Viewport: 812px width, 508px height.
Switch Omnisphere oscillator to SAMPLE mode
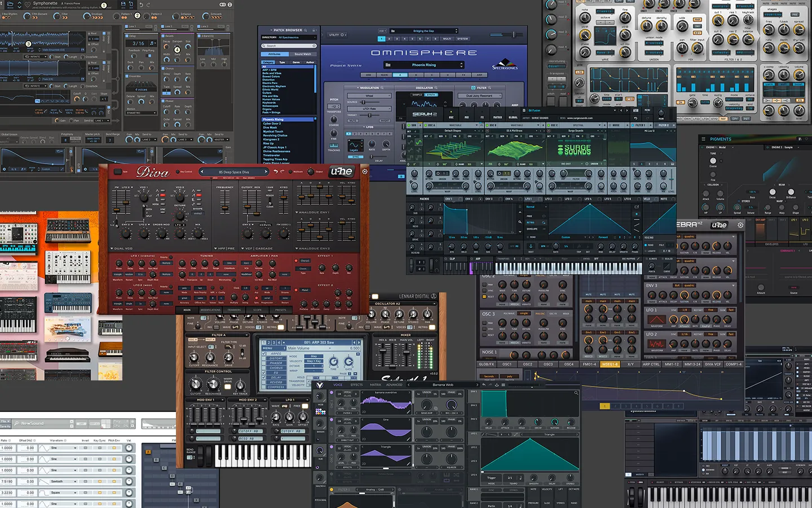point(417,95)
